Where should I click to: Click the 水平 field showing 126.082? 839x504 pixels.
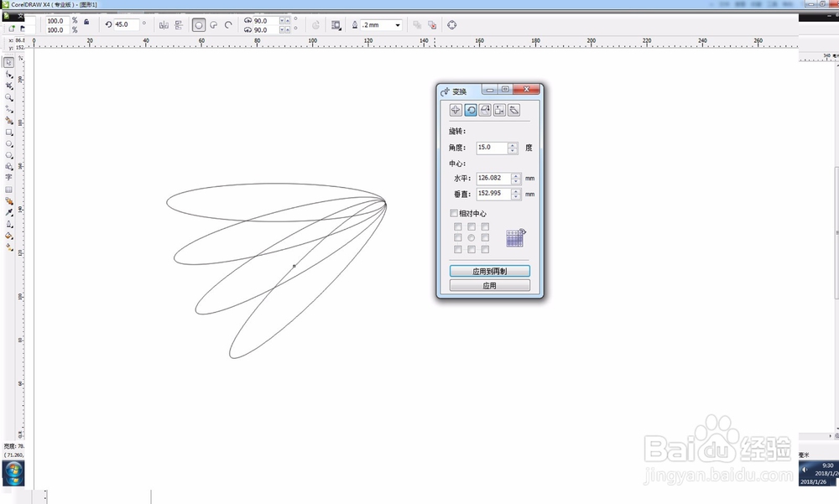[493, 178]
